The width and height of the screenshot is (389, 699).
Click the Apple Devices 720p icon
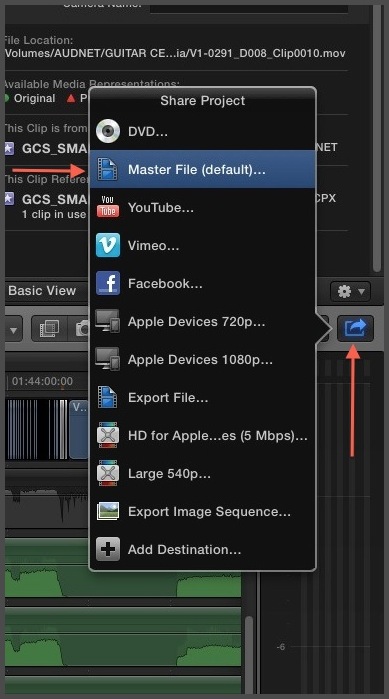[107, 321]
